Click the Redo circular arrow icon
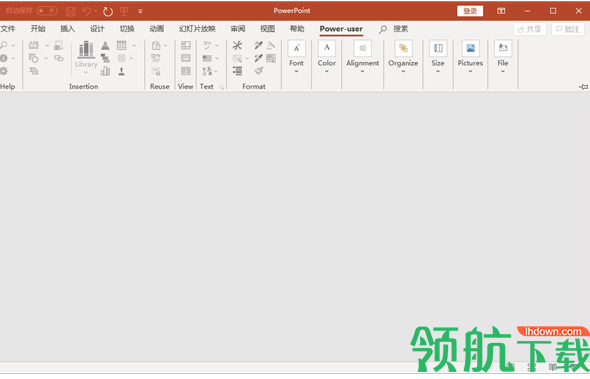590x379 pixels. tap(108, 11)
